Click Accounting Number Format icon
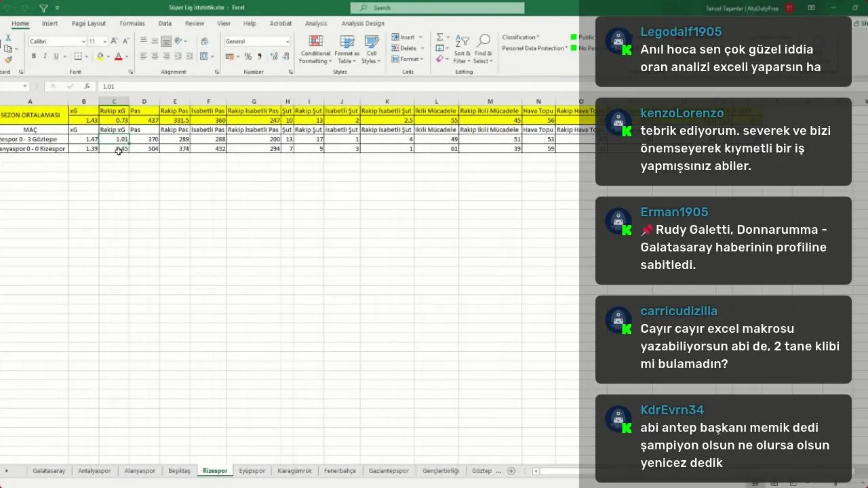Screen dimensions: 868x488 (x=231, y=56)
